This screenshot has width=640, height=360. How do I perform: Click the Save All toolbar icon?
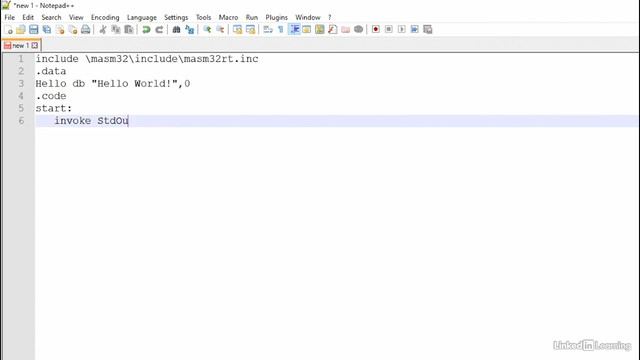pos(47,29)
